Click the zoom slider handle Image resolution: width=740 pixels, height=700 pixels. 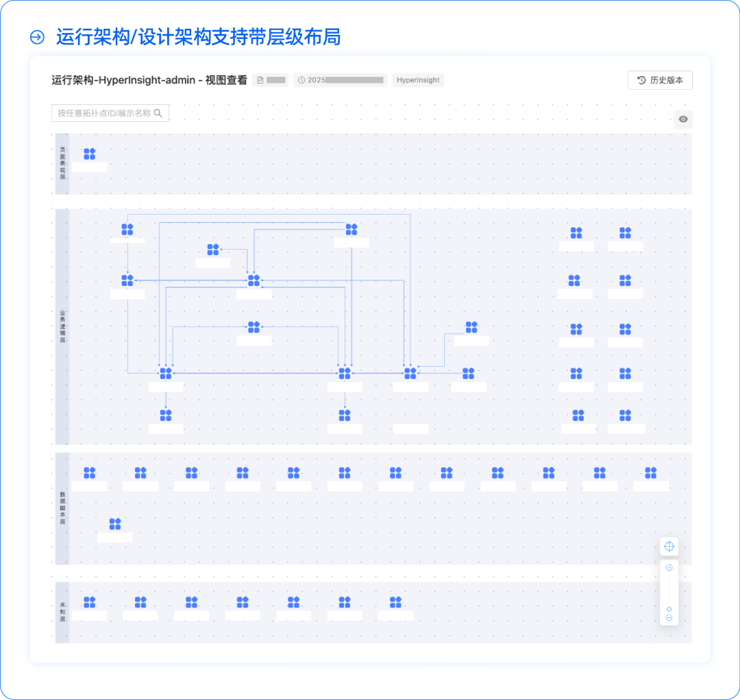tap(669, 610)
